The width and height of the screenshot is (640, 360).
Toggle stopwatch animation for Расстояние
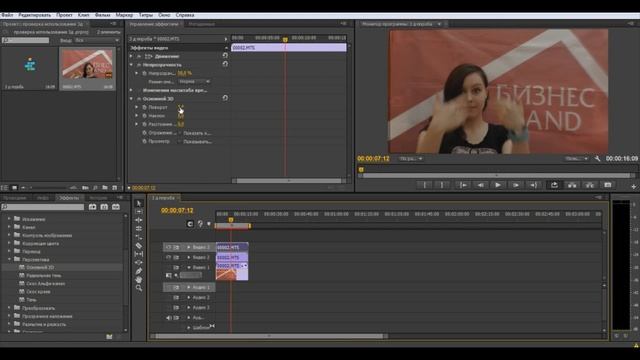[144, 124]
